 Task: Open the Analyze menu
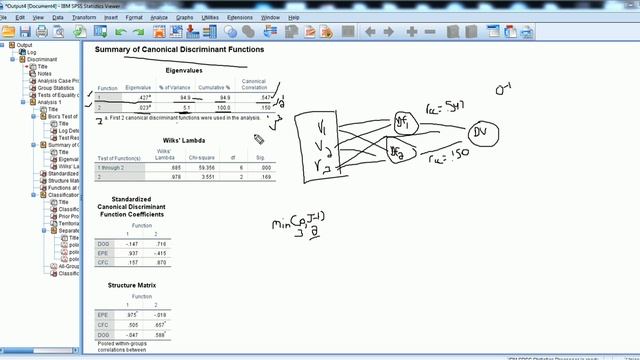point(159,18)
